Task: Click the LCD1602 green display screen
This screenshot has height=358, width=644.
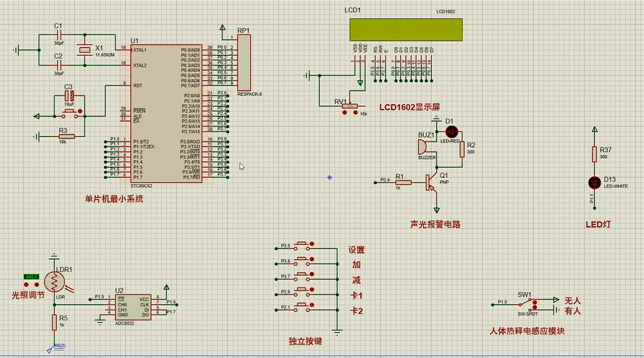Action: click(406, 29)
